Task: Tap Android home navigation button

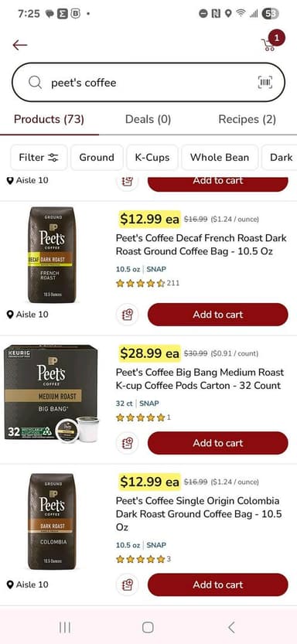Action: [148, 627]
